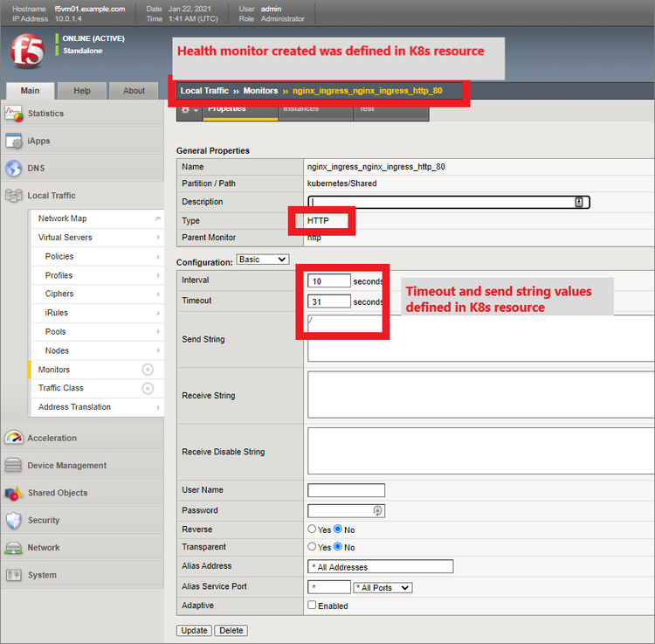
Task: Click the F5 logo
Action: pos(28,51)
